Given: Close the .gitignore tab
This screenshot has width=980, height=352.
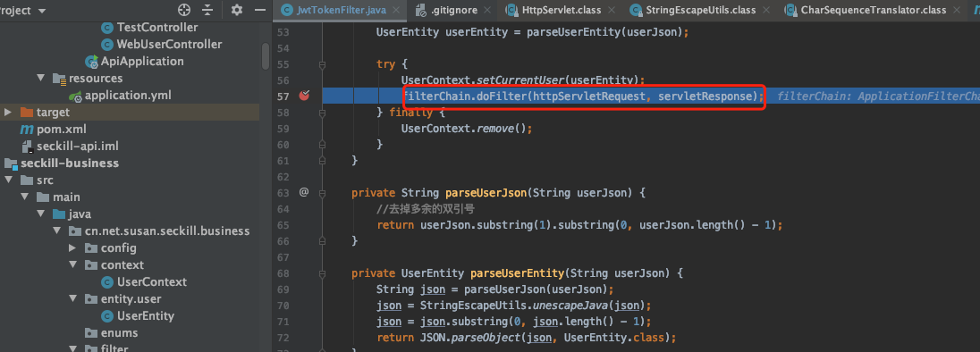Looking at the screenshot, I should tap(488, 11).
